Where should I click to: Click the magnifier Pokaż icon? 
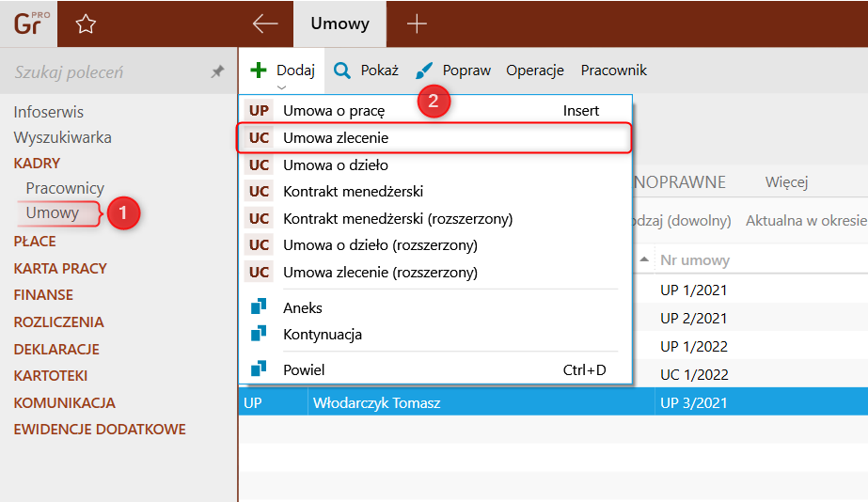342,71
